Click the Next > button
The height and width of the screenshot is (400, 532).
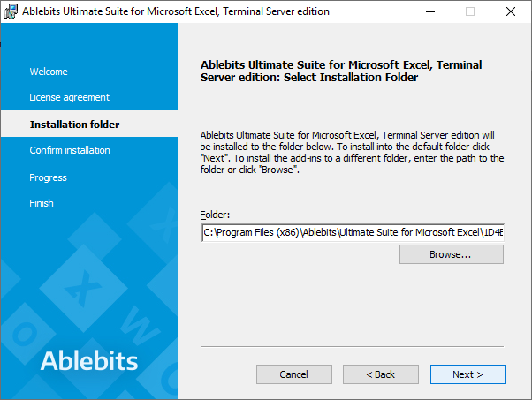click(467, 374)
